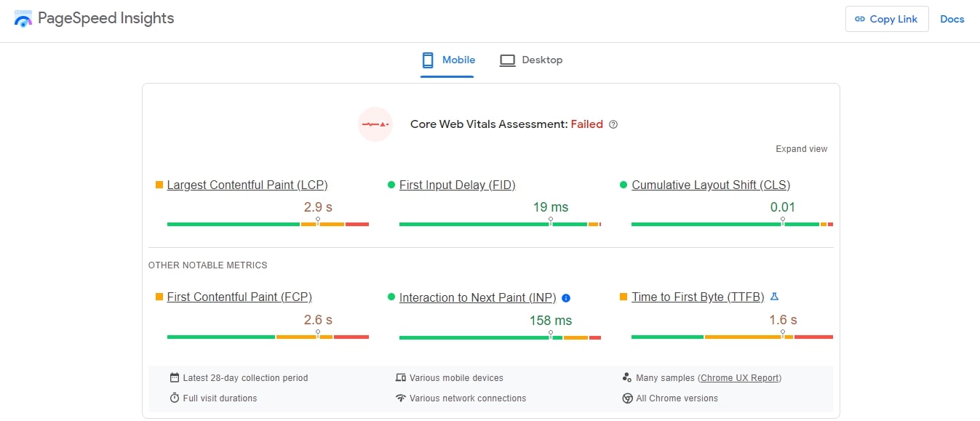Click the INP value 158 ms
Viewport: 980px width, 421px height.
551,321
